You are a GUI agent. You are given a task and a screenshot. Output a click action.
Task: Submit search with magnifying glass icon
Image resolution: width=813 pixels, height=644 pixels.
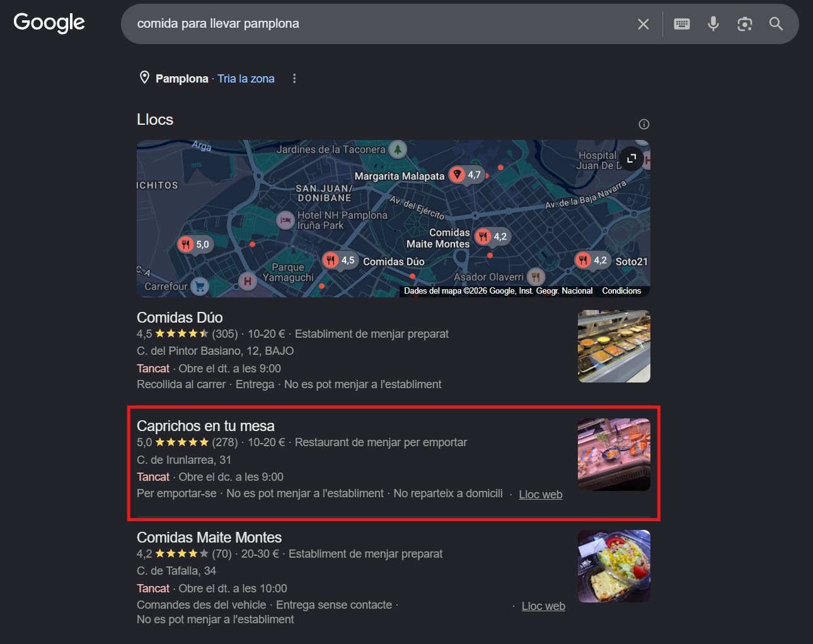[x=776, y=24]
